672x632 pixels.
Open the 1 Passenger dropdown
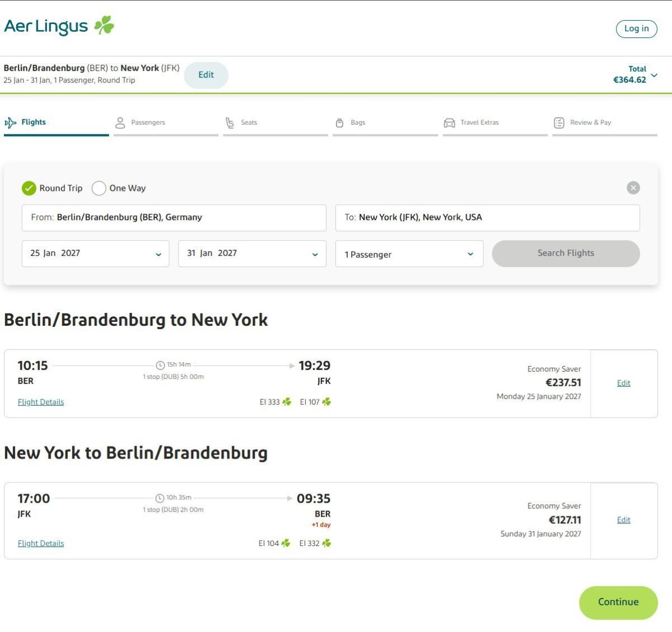pyautogui.click(x=409, y=254)
